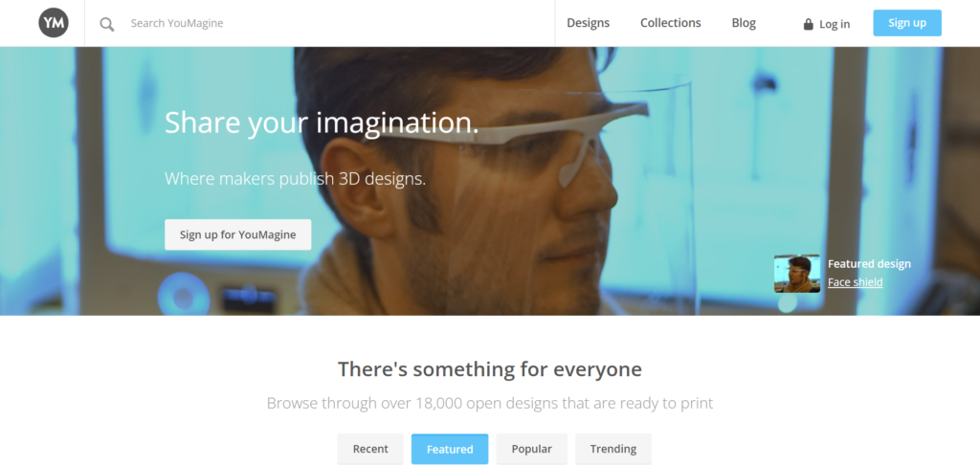This screenshot has height=466, width=980.
Task: Select the Featured design label
Action: [x=869, y=263]
